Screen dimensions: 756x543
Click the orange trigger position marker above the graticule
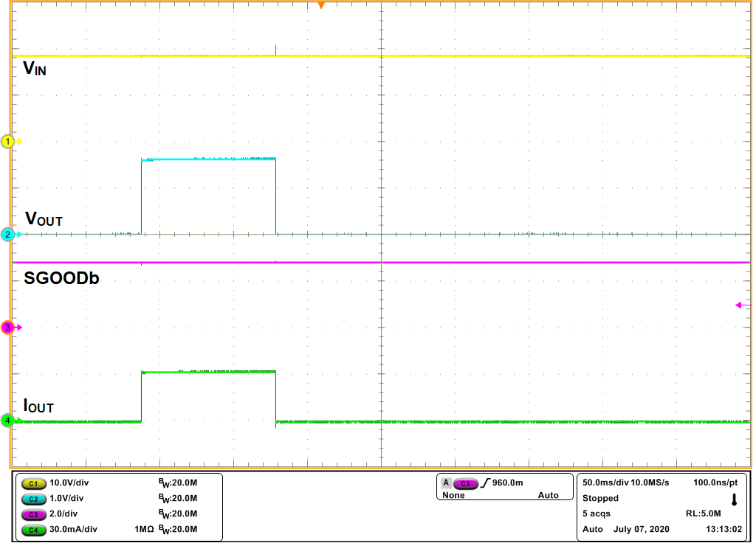click(321, 6)
